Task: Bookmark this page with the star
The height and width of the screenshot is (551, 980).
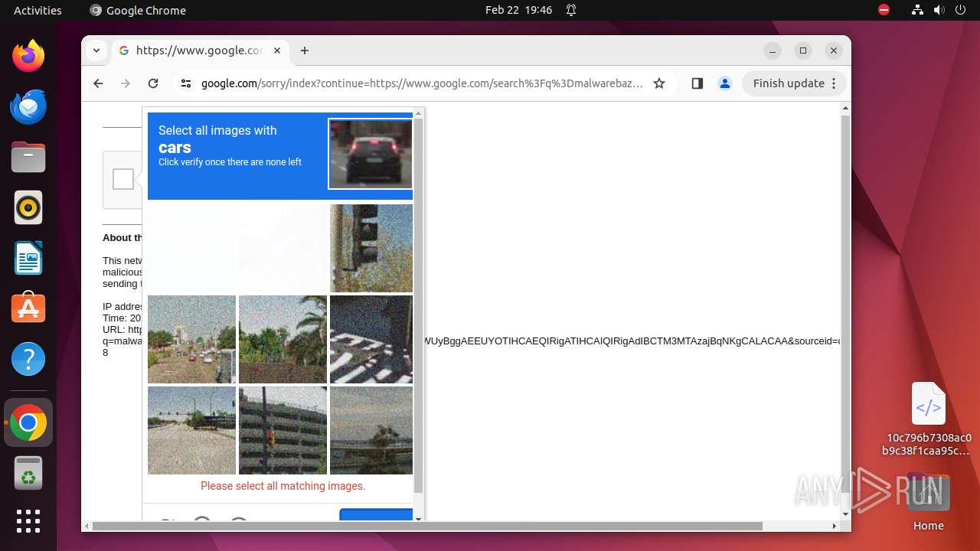Action: pyautogui.click(x=659, y=83)
